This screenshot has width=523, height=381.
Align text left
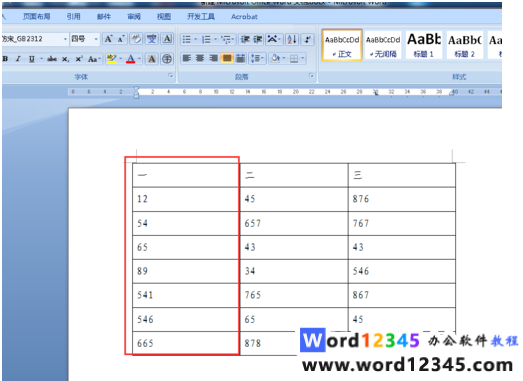pyautogui.click(x=187, y=59)
